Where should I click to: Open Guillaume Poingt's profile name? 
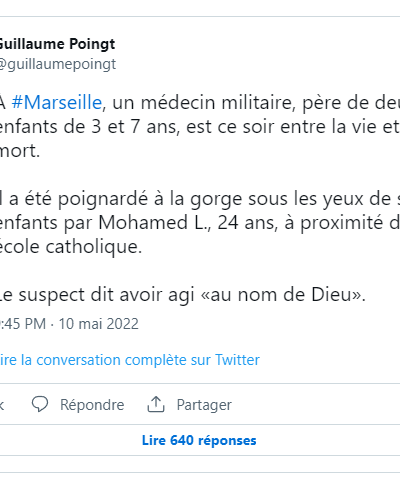pyautogui.click(x=57, y=44)
